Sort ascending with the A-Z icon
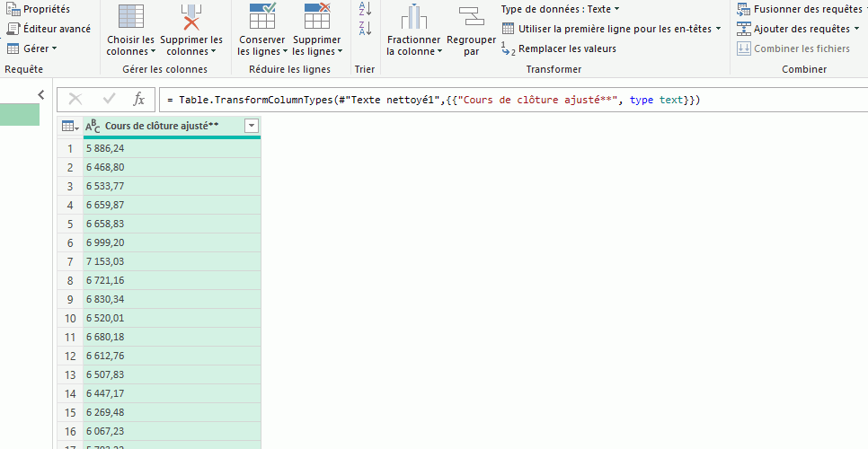Screen dimensions: 868x449 click(364, 9)
